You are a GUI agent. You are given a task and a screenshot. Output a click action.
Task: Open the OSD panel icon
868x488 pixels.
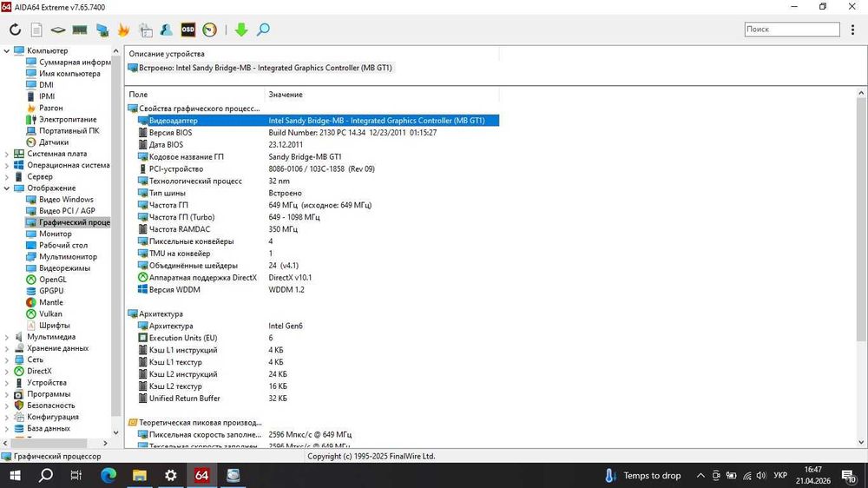point(188,30)
